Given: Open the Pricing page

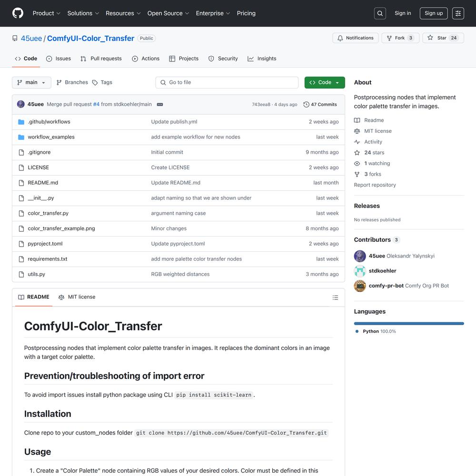Looking at the screenshot, I should coord(246,13).
